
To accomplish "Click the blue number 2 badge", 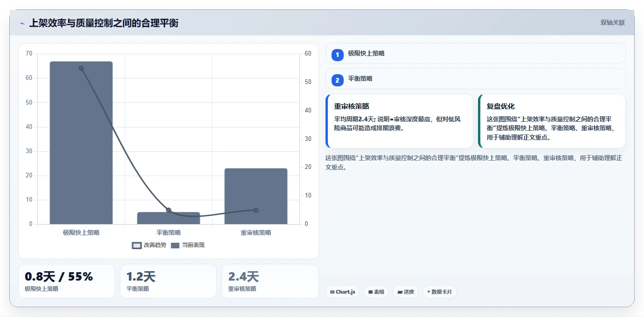I will coord(337,80).
